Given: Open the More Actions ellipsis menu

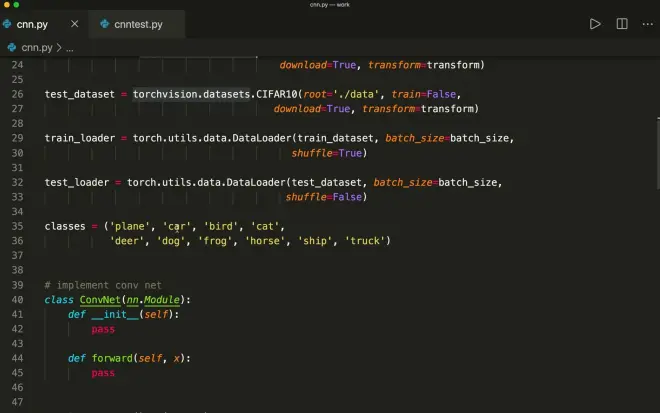Looking at the screenshot, I should coord(647,24).
